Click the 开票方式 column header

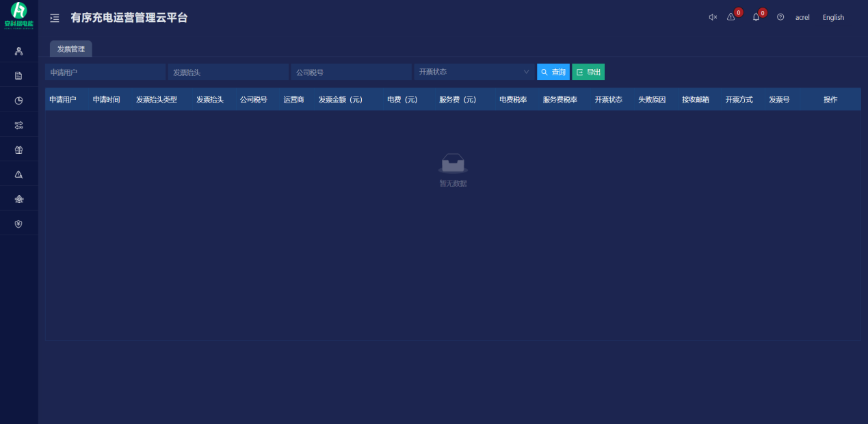[x=739, y=99]
